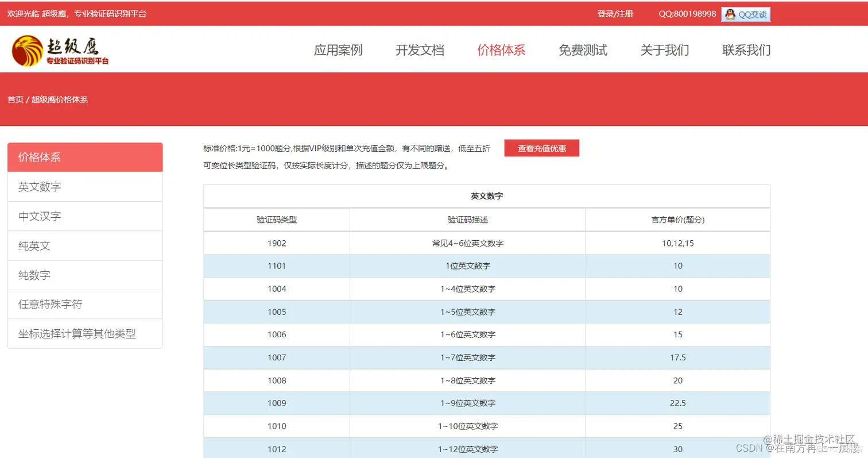The image size is (868, 458).
Task: Click the price 20 cell
Action: [x=678, y=380]
